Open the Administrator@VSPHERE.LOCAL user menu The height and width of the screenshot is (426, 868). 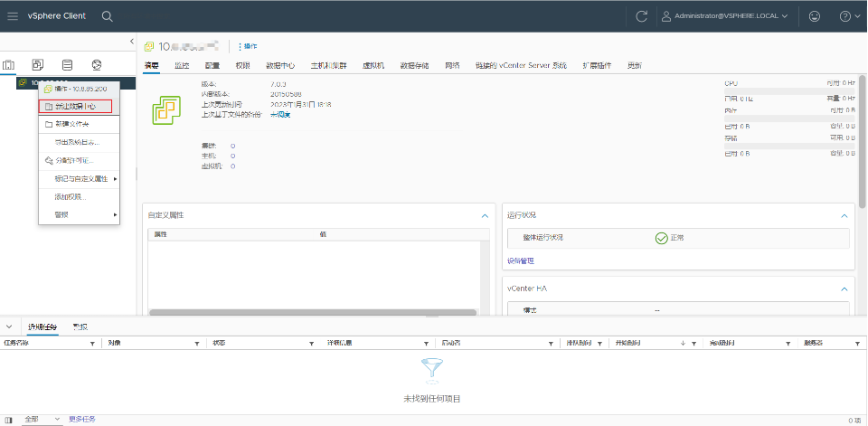pyautogui.click(x=724, y=16)
